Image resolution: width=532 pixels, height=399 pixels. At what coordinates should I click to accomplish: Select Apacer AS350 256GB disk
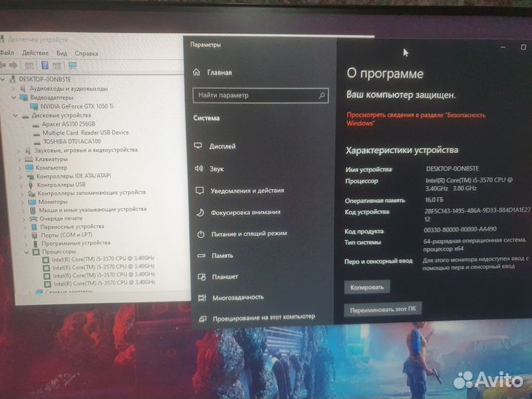[x=69, y=124]
